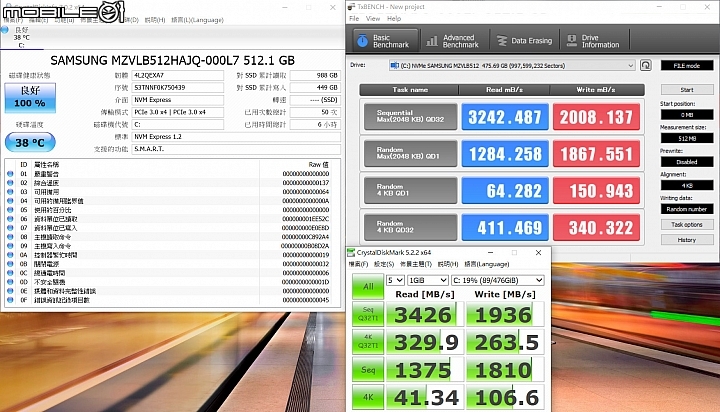The image size is (720, 412).
Task: Run the 4K Q32T1 test in CrystalDiskMark
Action: 368,341
